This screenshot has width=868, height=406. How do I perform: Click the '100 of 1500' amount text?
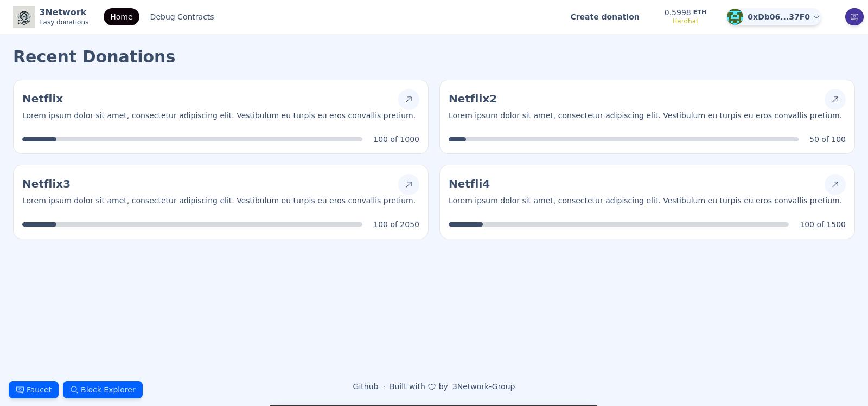pyautogui.click(x=822, y=224)
